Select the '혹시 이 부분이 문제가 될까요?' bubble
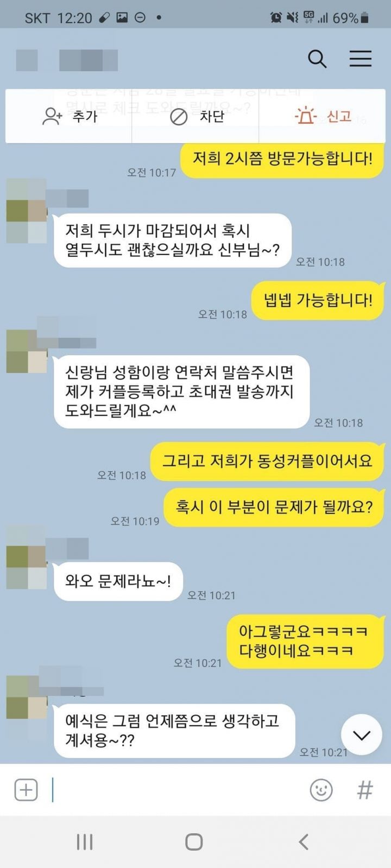The height and width of the screenshot is (868, 391). tap(274, 508)
